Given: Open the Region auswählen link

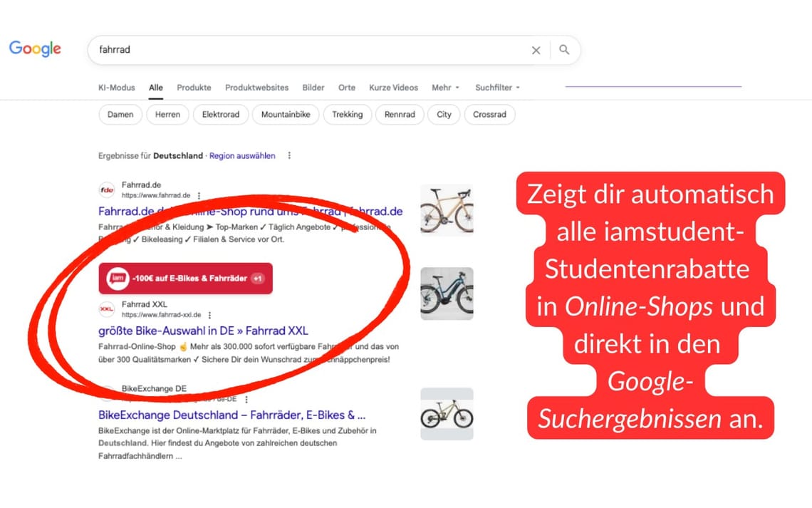Looking at the screenshot, I should 242,155.
